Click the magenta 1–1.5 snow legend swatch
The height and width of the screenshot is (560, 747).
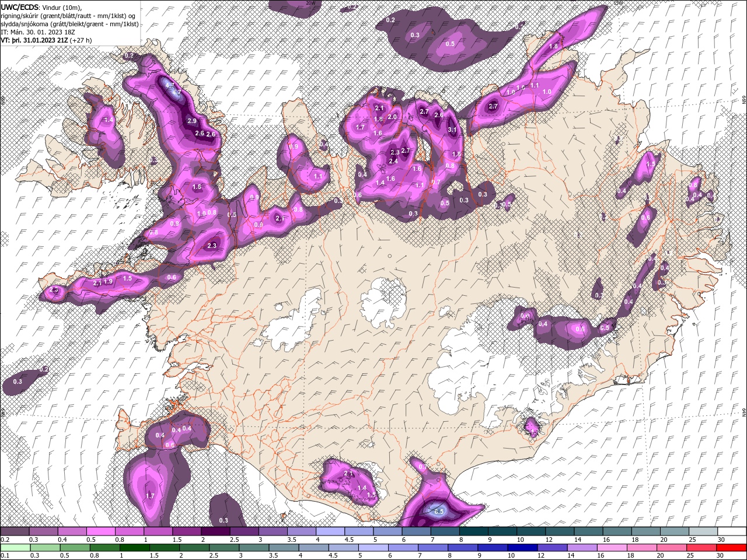pos(158,531)
